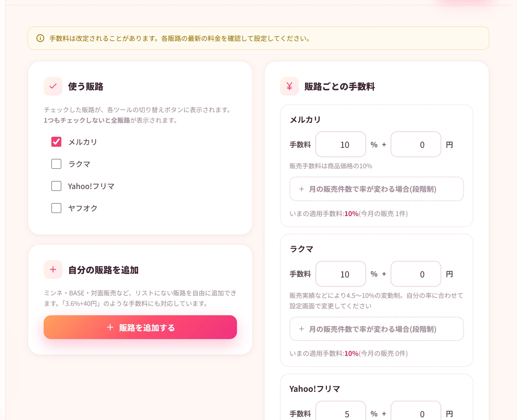Viewport: 517px width, 420px height.
Task: Focus the ラクマ fixed yen fee field
Action: tap(416, 274)
